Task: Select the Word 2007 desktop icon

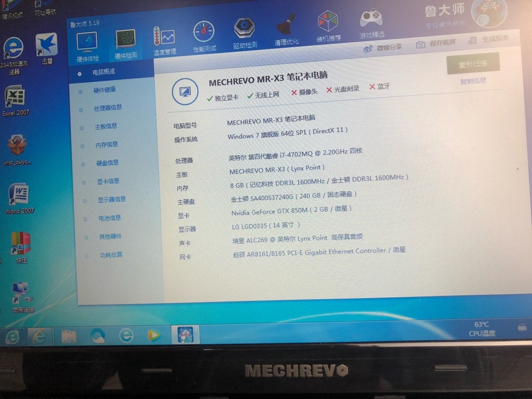Action: [19, 199]
